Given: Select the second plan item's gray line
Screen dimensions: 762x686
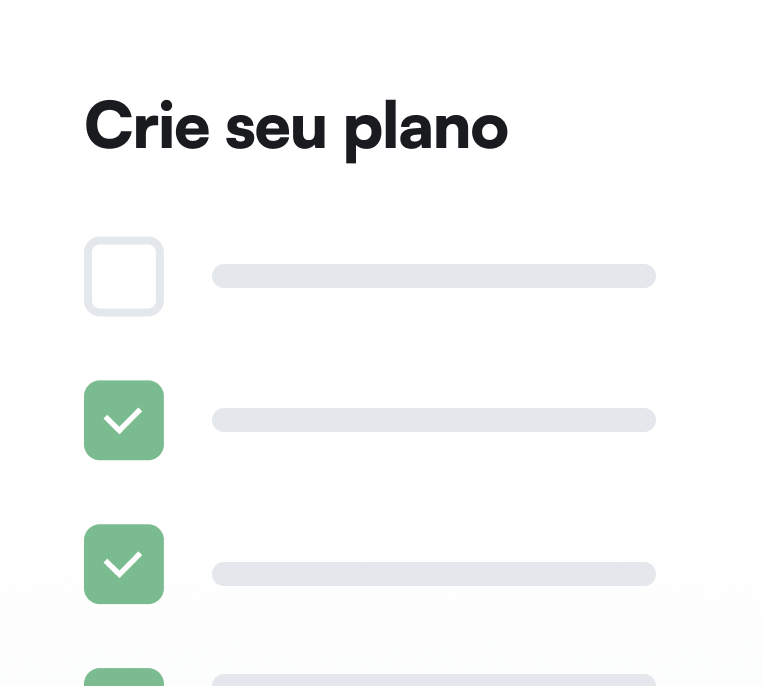Looking at the screenshot, I should [x=434, y=420].
